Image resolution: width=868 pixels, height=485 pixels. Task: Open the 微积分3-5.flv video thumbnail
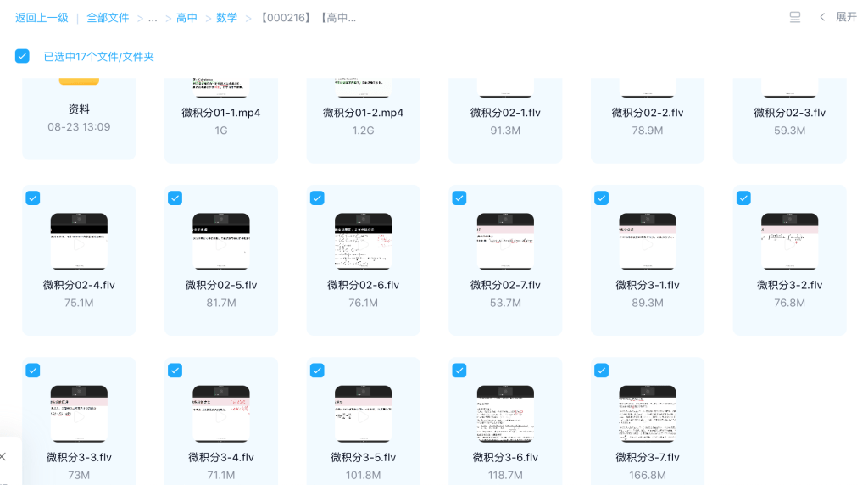point(363,414)
